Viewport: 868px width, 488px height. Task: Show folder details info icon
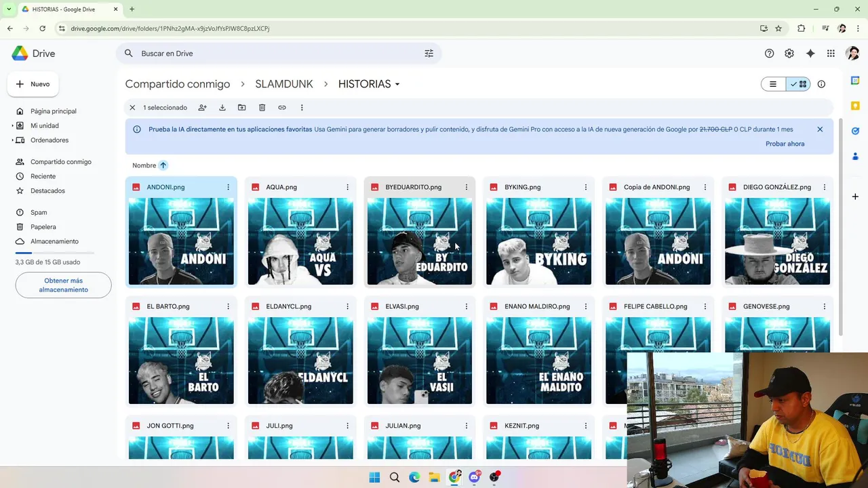click(821, 84)
